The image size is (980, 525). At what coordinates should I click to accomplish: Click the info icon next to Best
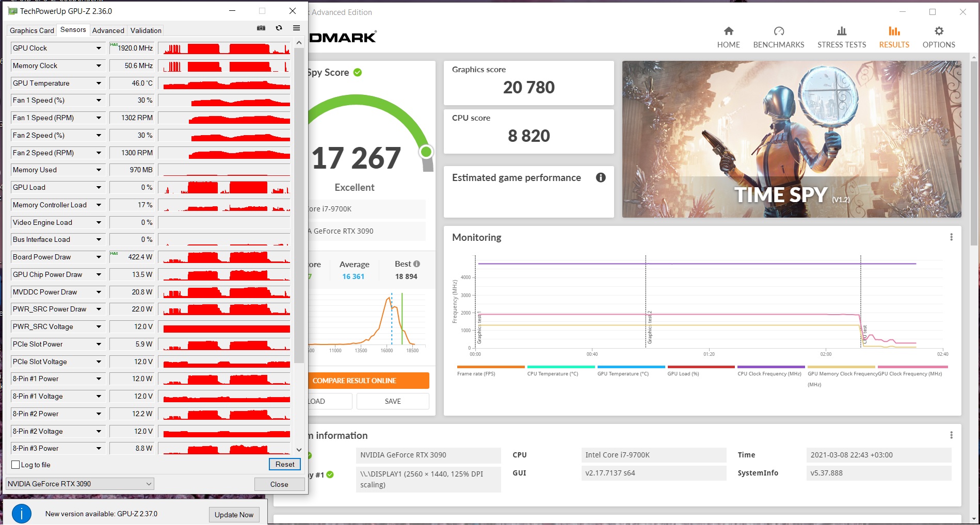click(417, 264)
